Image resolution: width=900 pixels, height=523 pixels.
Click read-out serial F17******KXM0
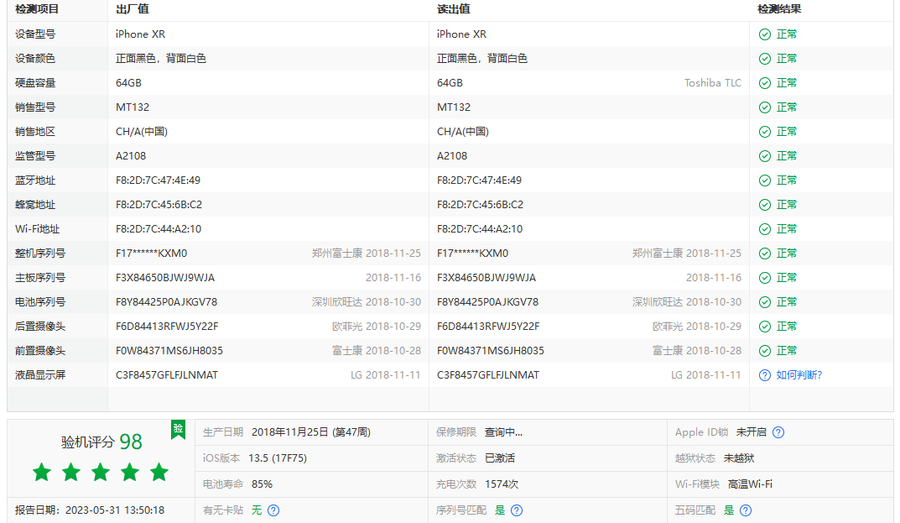point(472,254)
